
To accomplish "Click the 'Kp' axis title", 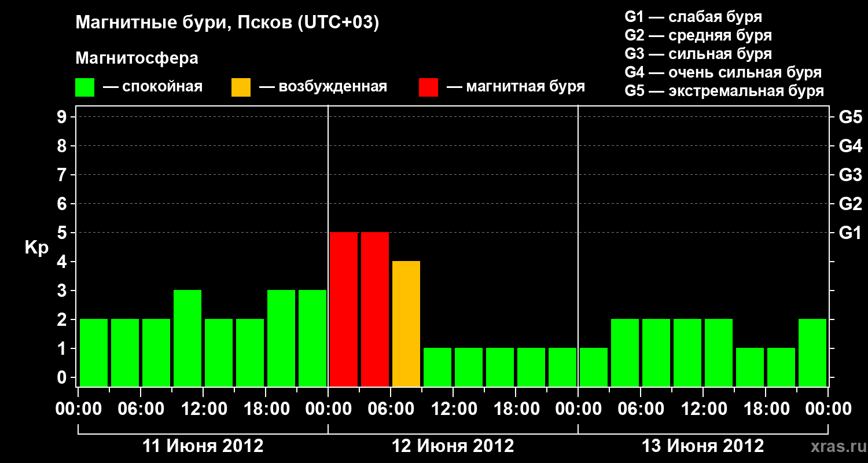I will point(36,248).
